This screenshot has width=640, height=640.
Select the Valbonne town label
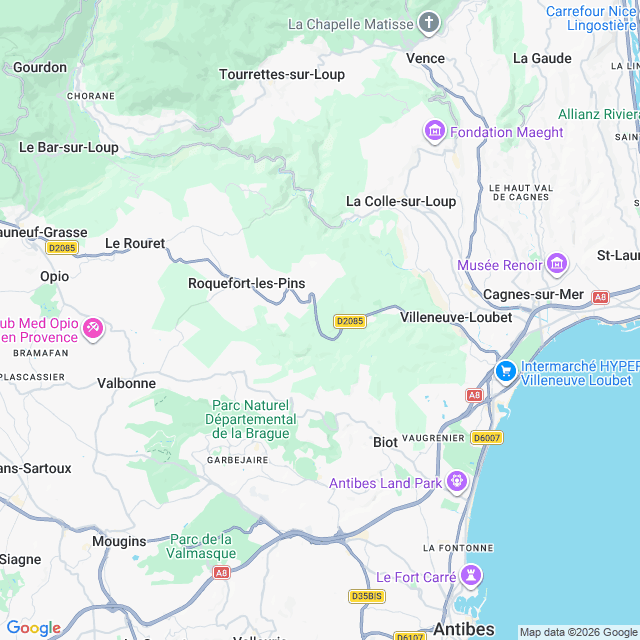(127, 383)
